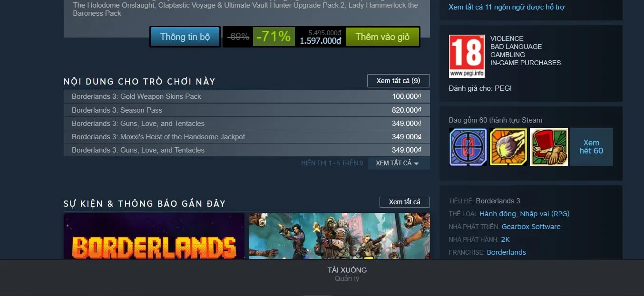Open the Xem hết 60 achievements tile

591,147
